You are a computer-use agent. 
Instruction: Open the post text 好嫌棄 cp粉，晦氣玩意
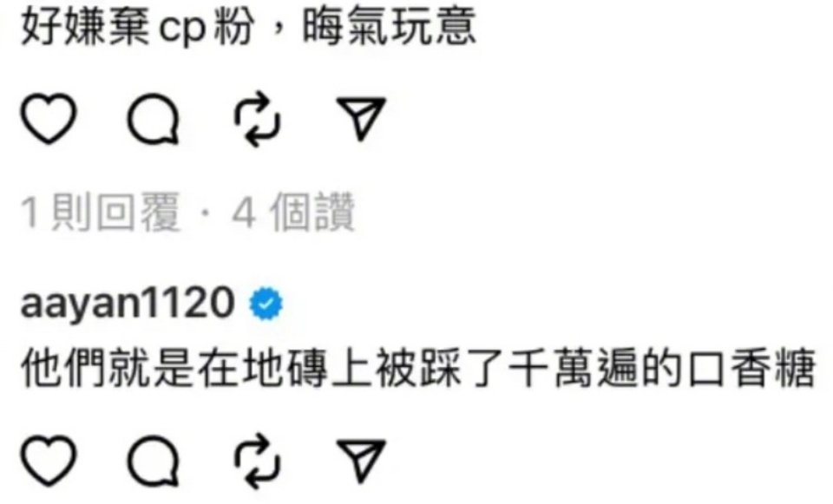[x=248, y=27]
